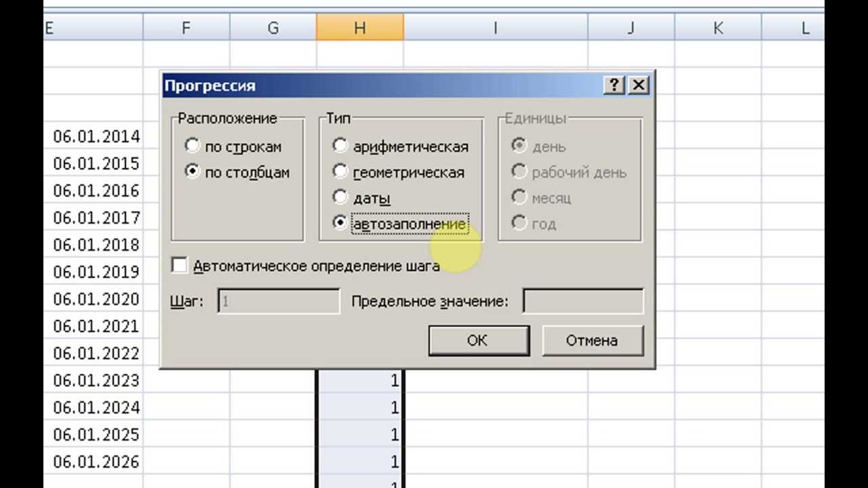
Task: Click the "Предельное значение" input field
Action: tap(583, 301)
